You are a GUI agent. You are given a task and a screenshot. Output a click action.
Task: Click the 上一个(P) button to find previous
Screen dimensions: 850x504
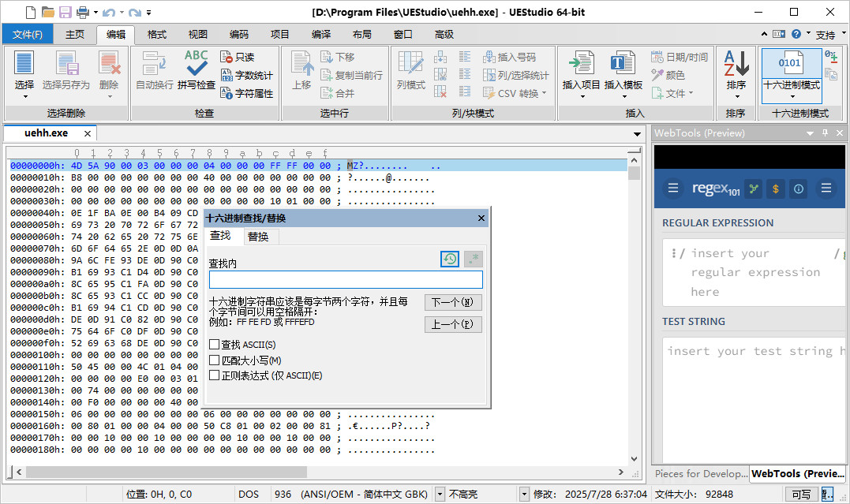point(453,324)
